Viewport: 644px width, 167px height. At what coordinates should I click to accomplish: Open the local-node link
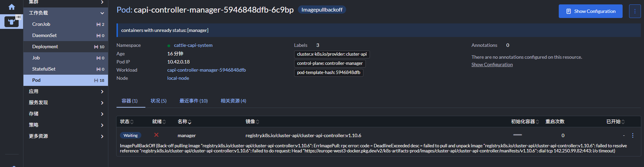178,78
